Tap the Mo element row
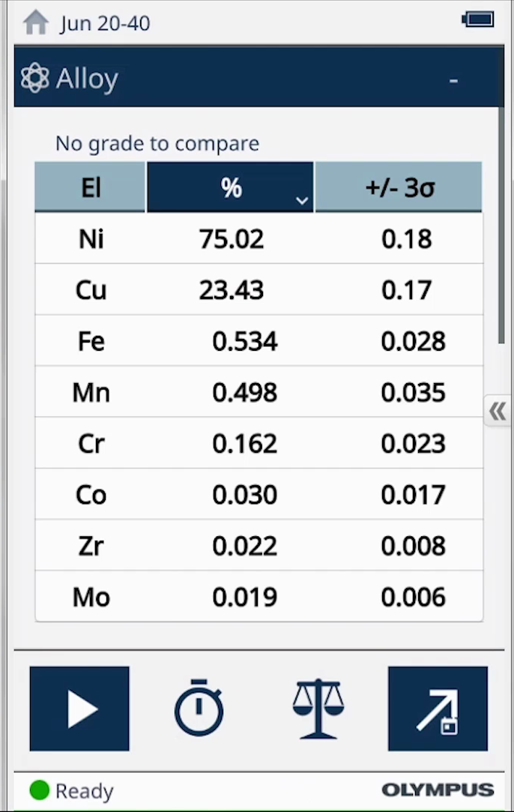This screenshot has height=812, width=514. [x=258, y=597]
